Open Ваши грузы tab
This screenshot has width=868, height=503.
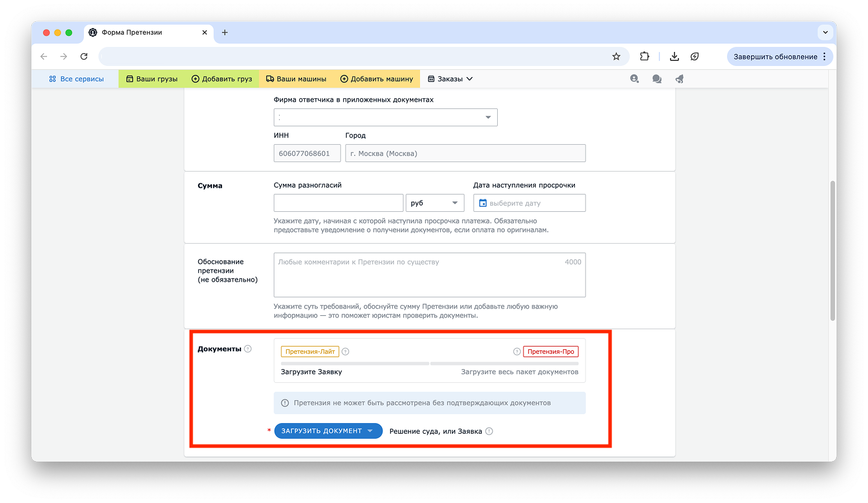coord(152,79)
